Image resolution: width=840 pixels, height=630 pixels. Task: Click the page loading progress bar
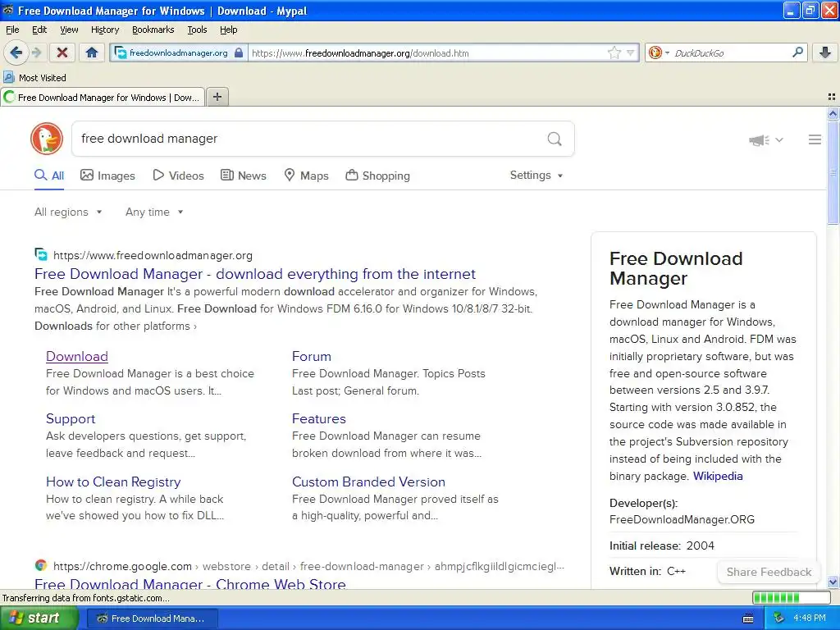(x=792, y=597)
